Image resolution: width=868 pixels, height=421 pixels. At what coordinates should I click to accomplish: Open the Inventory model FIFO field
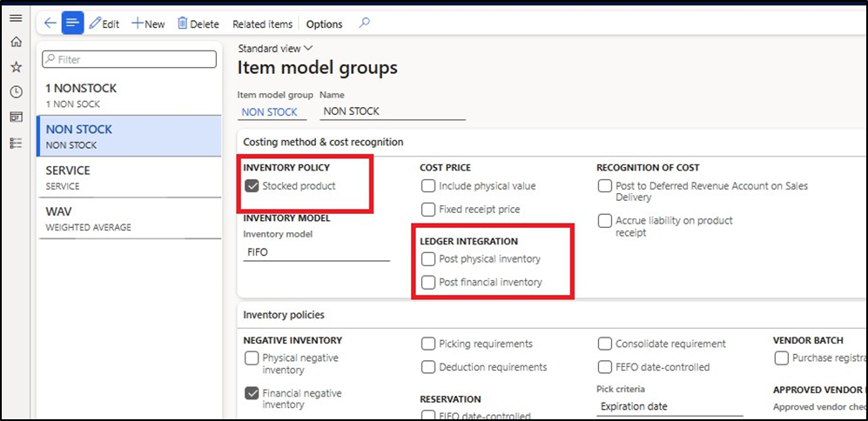[x=315, y=252]
